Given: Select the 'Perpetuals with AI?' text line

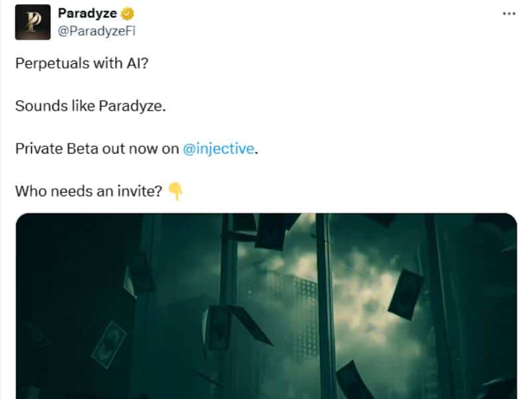Looking at the screenshot, I should (x=82, y=63).
